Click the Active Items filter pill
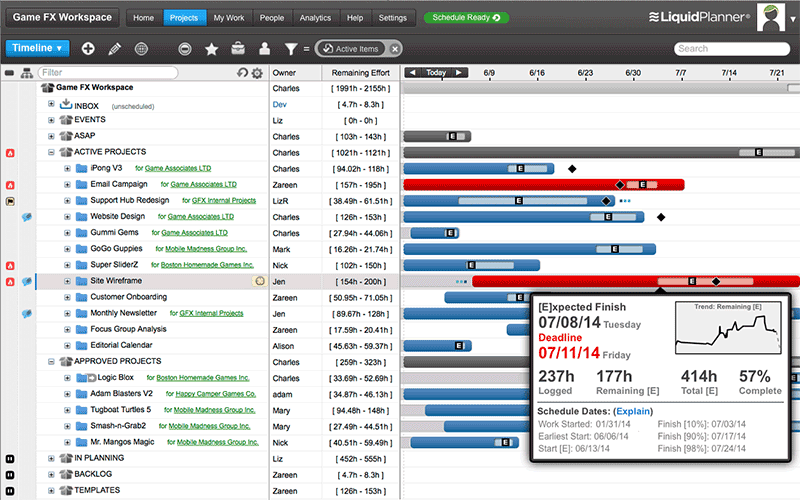 point(352,49)
